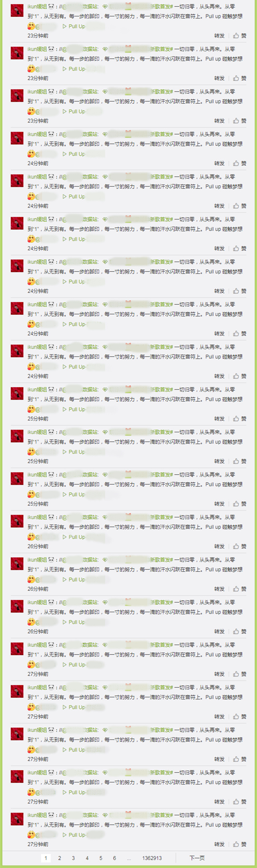The width and height of the screenshot is (257, 868).
Task: Switch to page 4 in pagination
Action: [x=87, y=858]
